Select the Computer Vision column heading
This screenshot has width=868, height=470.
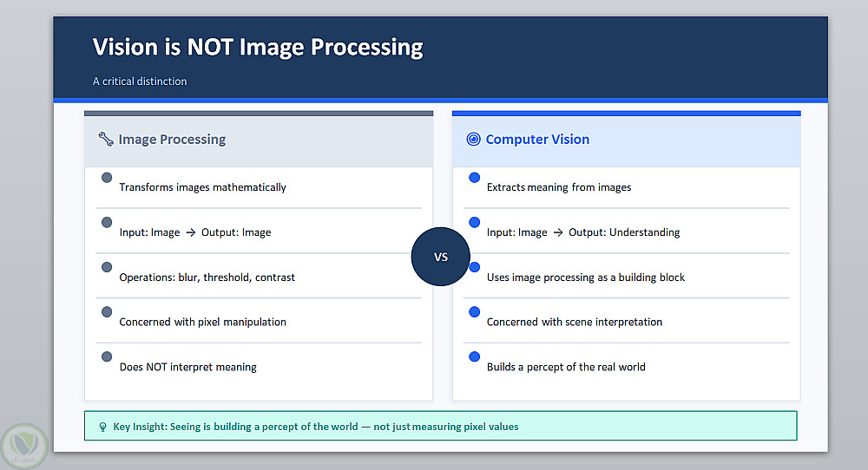tap(537, 140)
